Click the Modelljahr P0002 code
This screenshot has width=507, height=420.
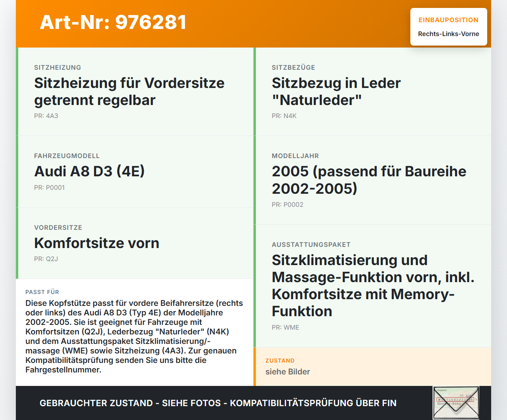[287, 204]
